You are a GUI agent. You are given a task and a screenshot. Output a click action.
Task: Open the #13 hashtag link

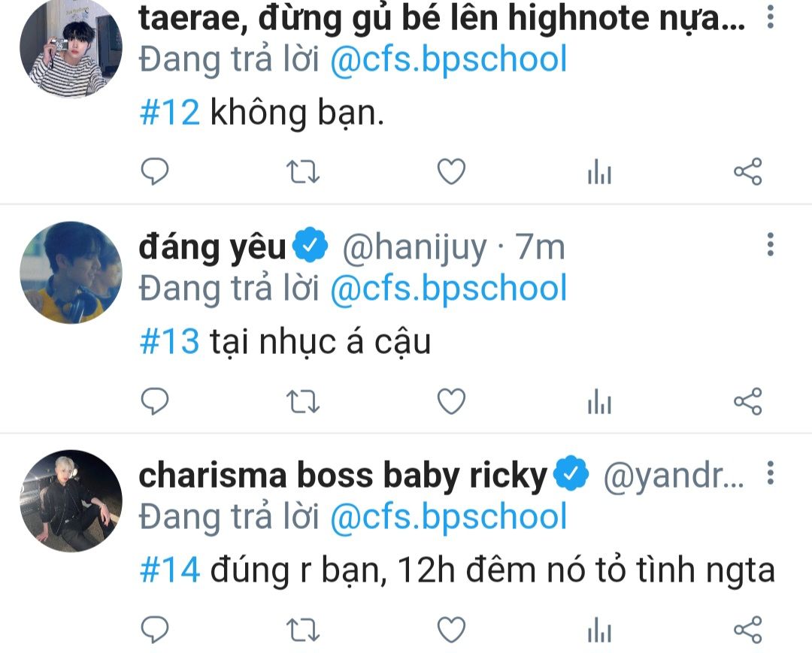pos(169,341)
